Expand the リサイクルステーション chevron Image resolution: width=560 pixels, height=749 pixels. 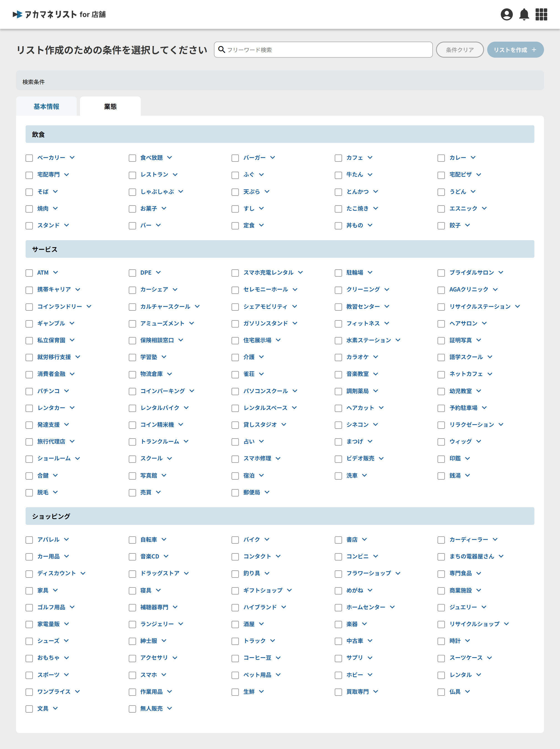point(517,307)
